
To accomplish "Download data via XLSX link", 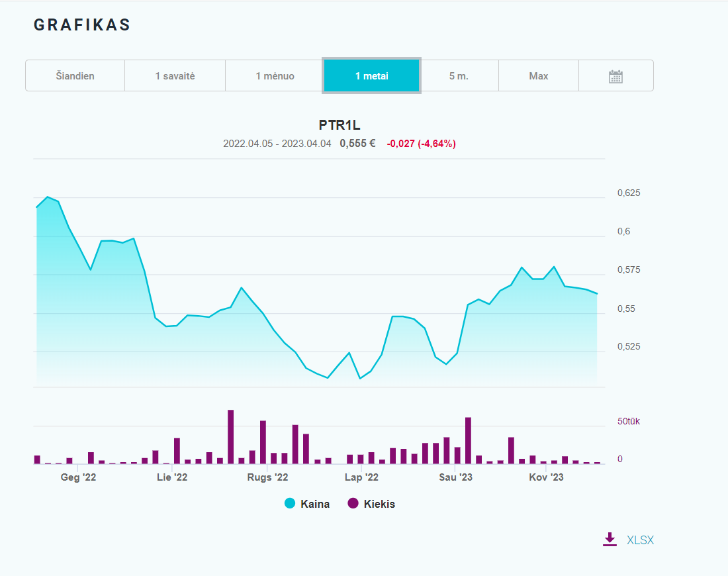I will 640,540.
